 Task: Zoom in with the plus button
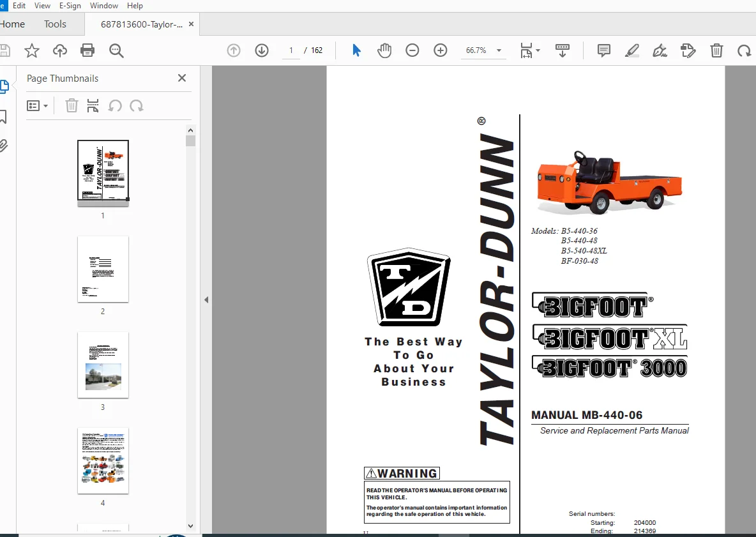(440, 50)
